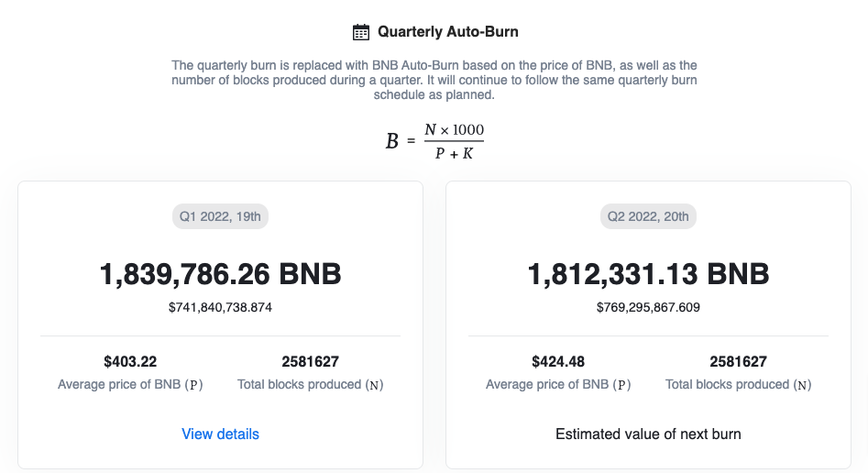The width and height of the screenshot is (868, 473).
Task: Select the Q2 2022, 20th badge
Action: 648,216
